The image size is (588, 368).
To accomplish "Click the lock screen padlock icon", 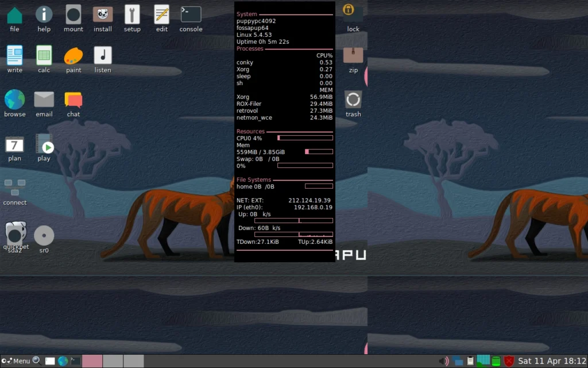I will pyautogui.click(x=353, y=19).
